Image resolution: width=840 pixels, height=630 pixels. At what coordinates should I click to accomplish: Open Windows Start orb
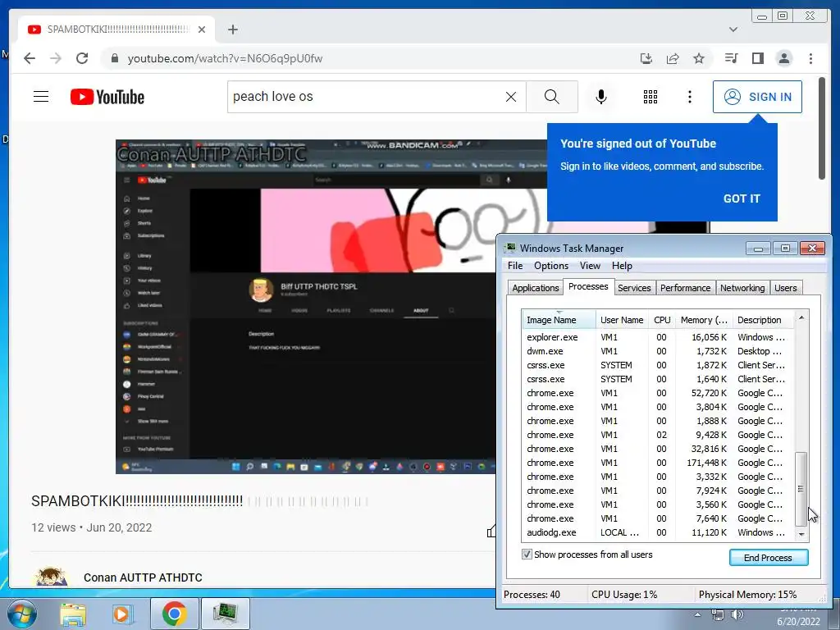point(22,614)
